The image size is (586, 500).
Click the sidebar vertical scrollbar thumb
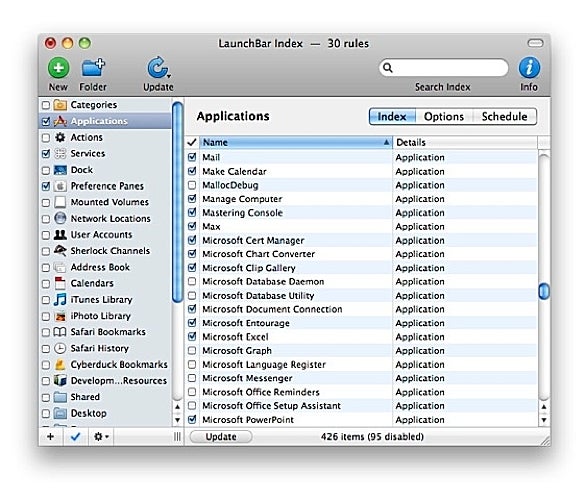pyautogui.click(x=178, y=201)
